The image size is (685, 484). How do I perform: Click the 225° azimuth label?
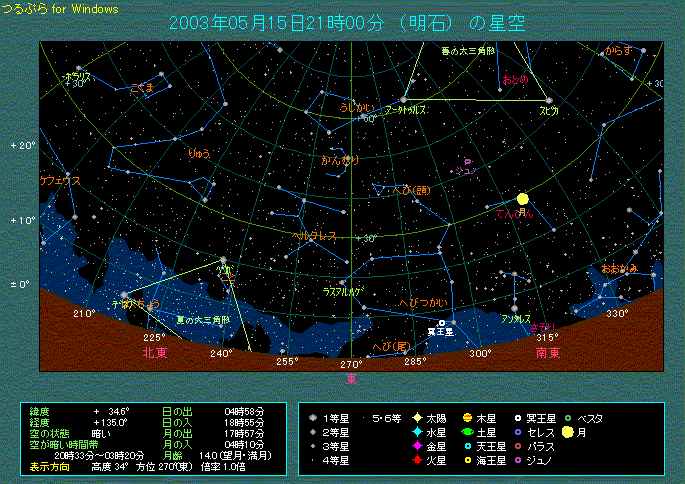point(155,338)
